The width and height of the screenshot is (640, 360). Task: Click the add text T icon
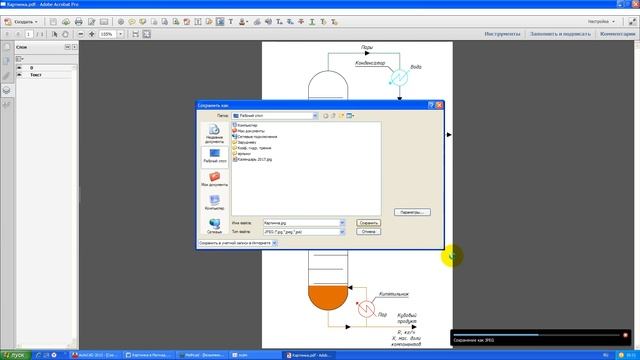tap(231, 22)
